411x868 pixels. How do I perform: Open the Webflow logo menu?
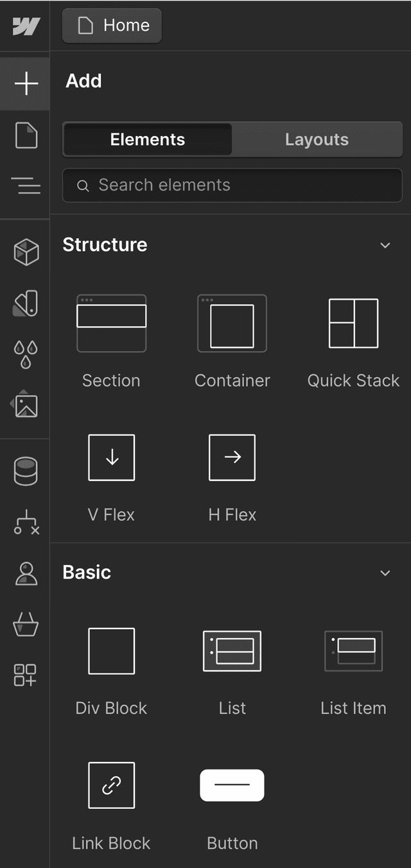coord(26,26)
